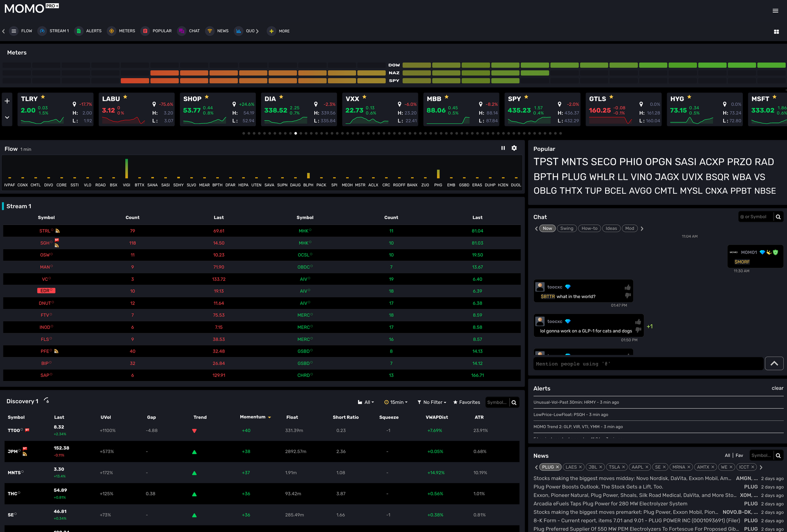
Task: Toggle the star on TLRY ticker card
Action: pos(43,97)
